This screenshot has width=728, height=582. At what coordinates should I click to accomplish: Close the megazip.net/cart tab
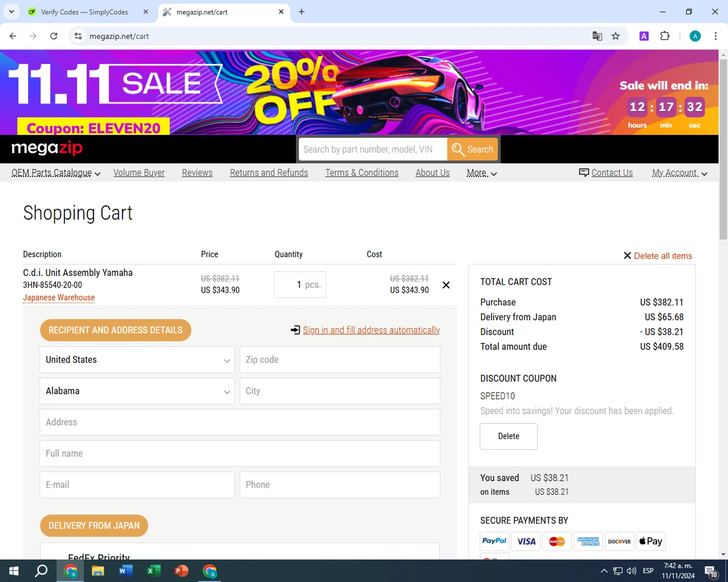point(281,12)
